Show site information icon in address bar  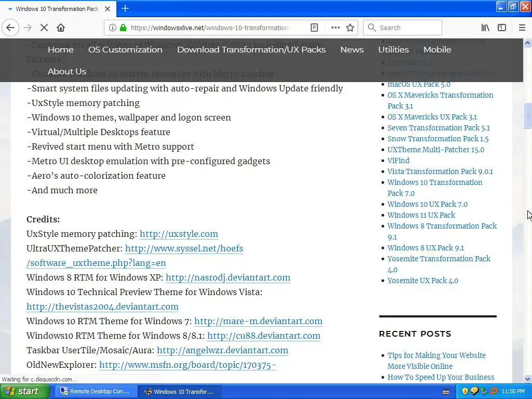tap(112, 28)
